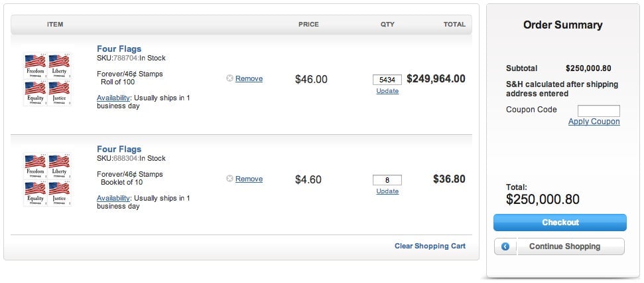View Availability info for the stamp roll

click(x=113, y=98)
